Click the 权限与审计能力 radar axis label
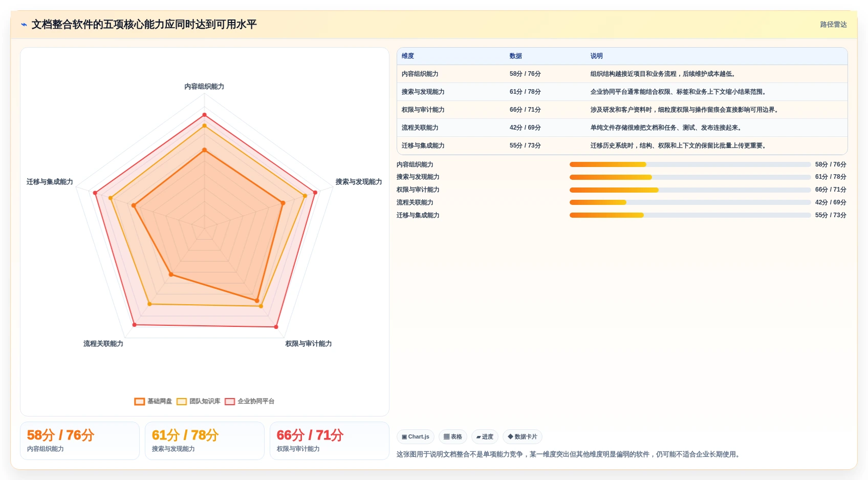The width and height of the screenshot is (868, 480). tap(309, 344)
